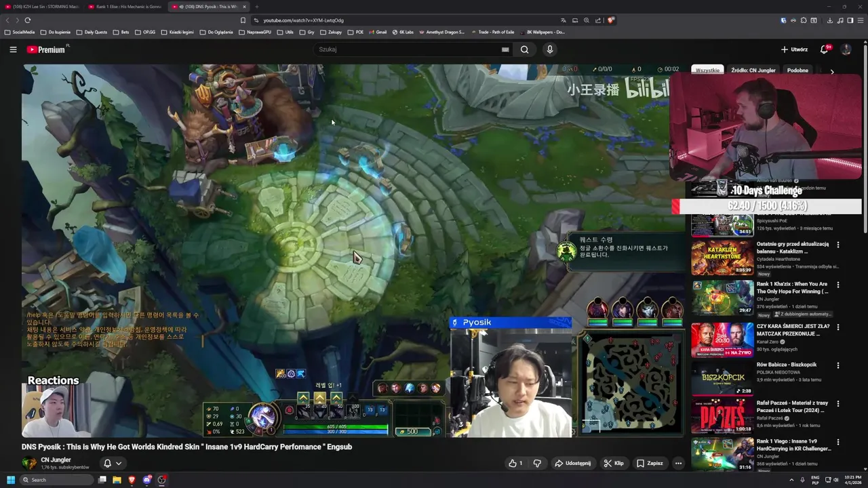Switch to the Rank 1 Elise browser tab
The image size is (868, 488).
pyautogui.click(x=125, y=7)
